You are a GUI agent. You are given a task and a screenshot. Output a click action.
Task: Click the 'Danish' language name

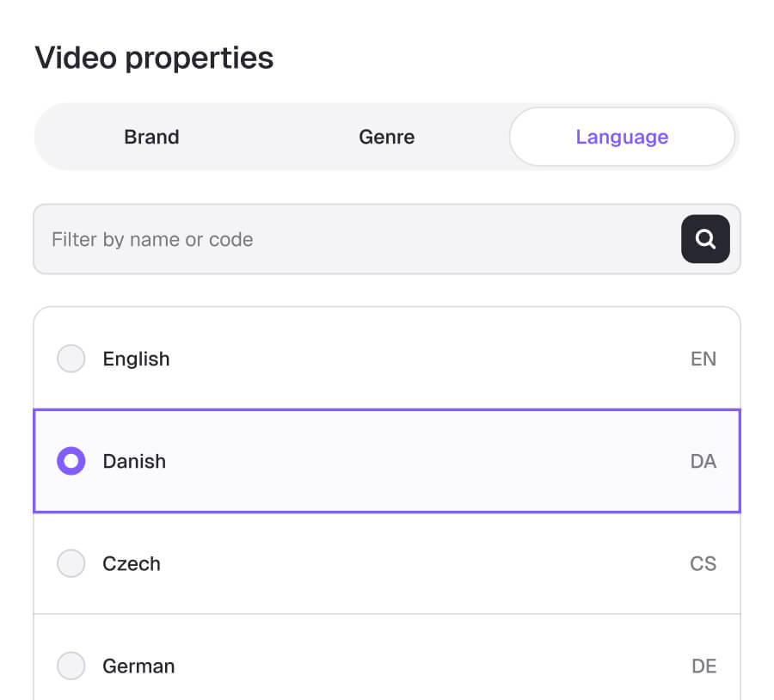[134, 461]
